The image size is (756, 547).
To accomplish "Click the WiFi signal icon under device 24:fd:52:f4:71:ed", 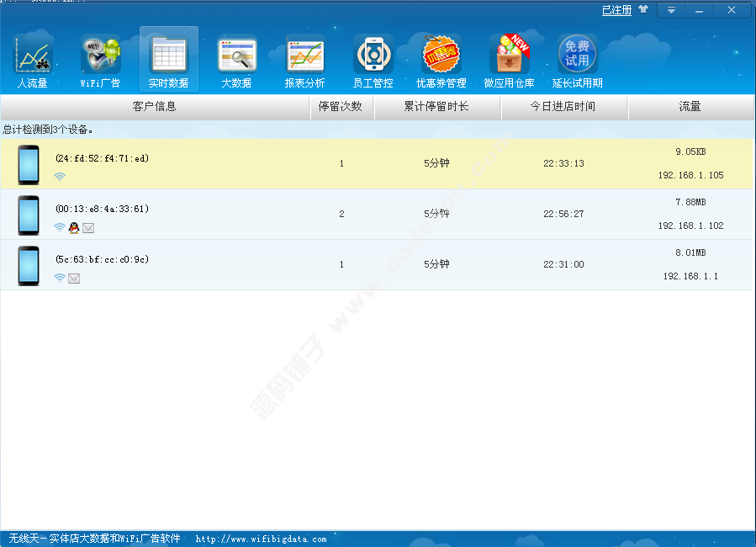I will [60, 178].
